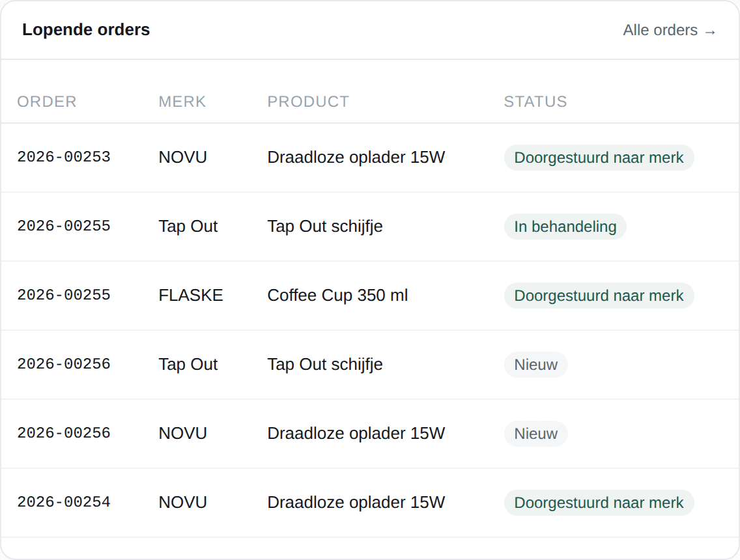Click the Coffee Cup 350 ml product

pos(337,296)
